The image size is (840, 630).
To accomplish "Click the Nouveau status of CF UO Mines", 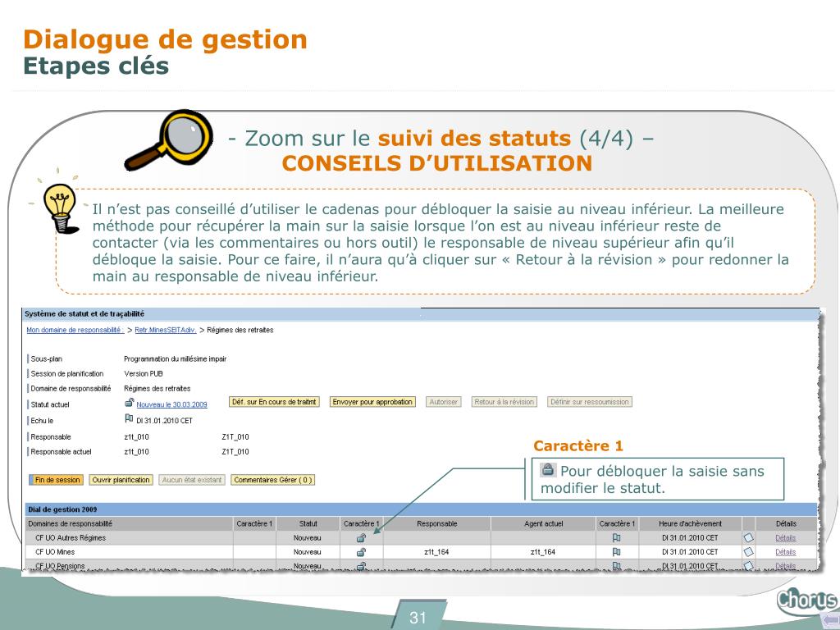I will [308, 552].
